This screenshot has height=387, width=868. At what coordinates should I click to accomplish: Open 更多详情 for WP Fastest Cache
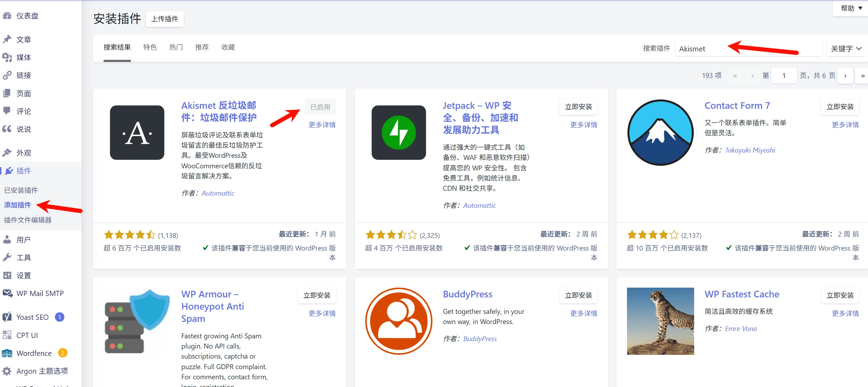(846, 314)
